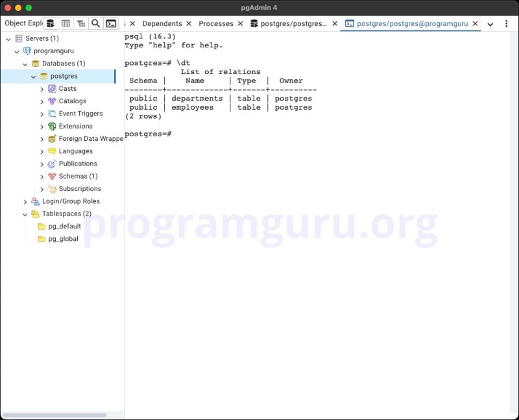Switch to the Dependents tab
The width and height of the screenshot is (519, 420).
pos(162,23)
